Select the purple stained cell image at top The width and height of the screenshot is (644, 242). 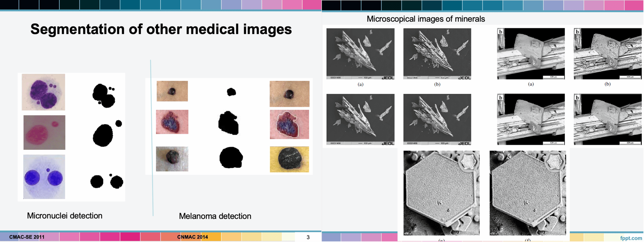[x=43, y=92]
